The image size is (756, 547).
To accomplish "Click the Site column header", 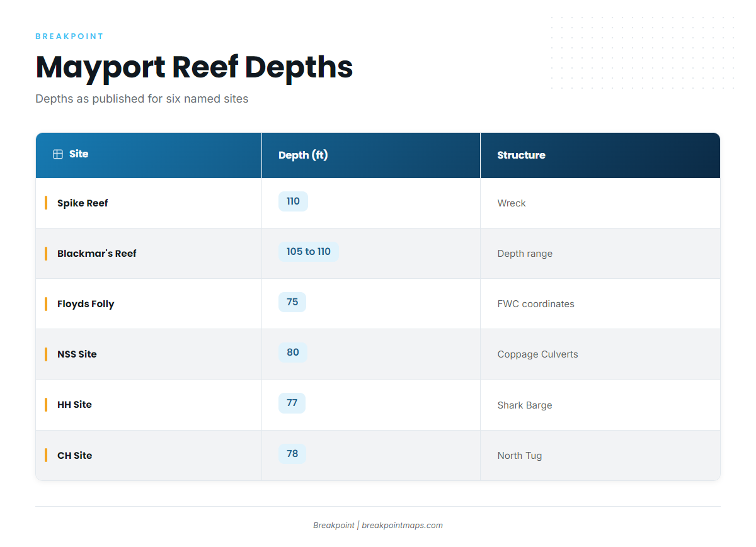I will pyautogui.click(x=149, y=155).
